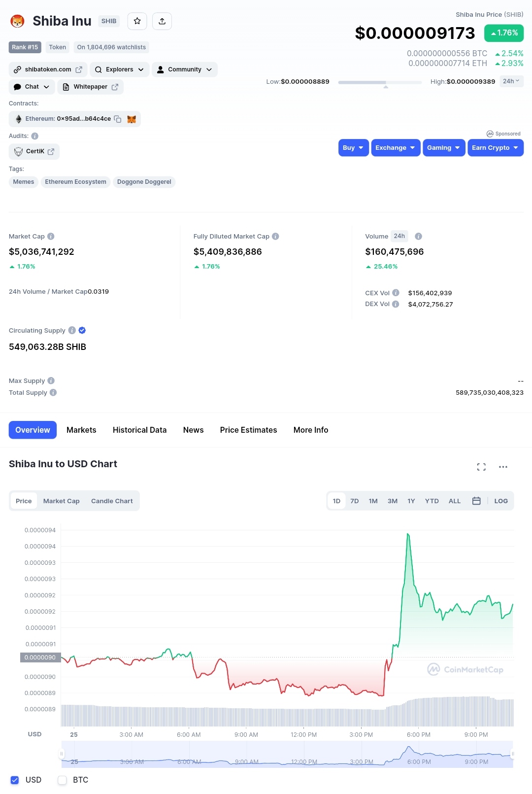532x794 pixels.
Task: Check the USD currency checkbox
Action: coord(15,780)
